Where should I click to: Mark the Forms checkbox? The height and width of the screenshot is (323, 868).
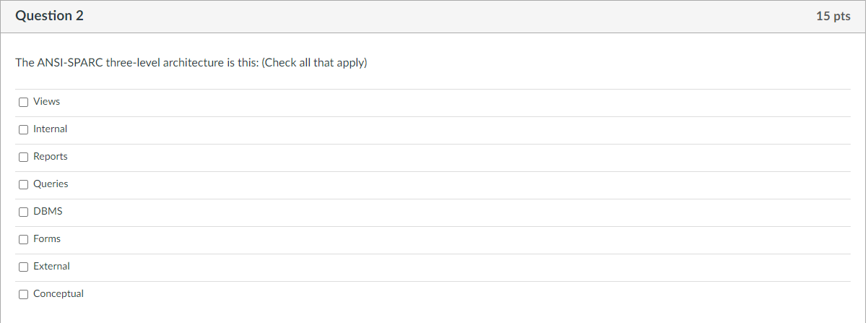[x=24, y=239]
